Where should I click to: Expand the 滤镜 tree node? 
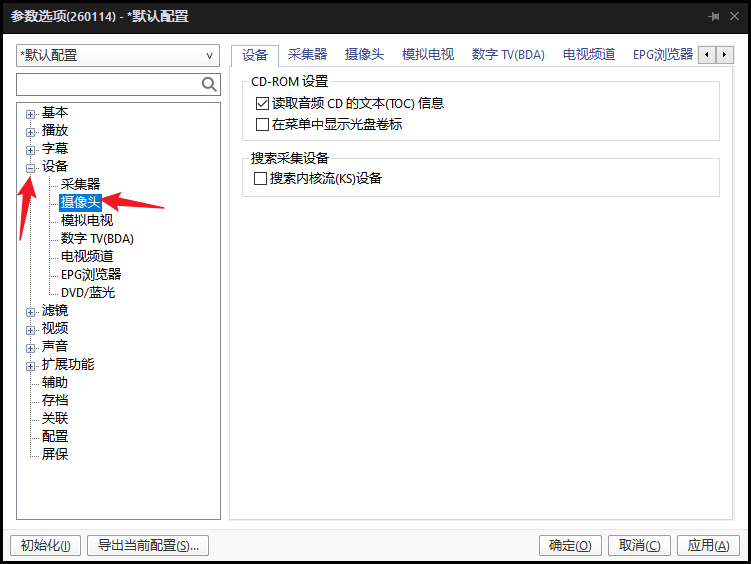pyautogui.click(x=30, y=311)
